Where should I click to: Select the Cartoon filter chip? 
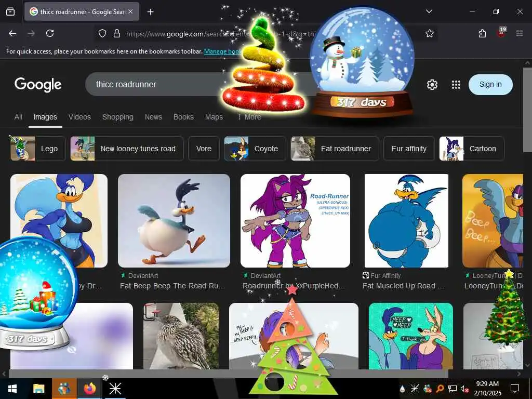point(472,149)
